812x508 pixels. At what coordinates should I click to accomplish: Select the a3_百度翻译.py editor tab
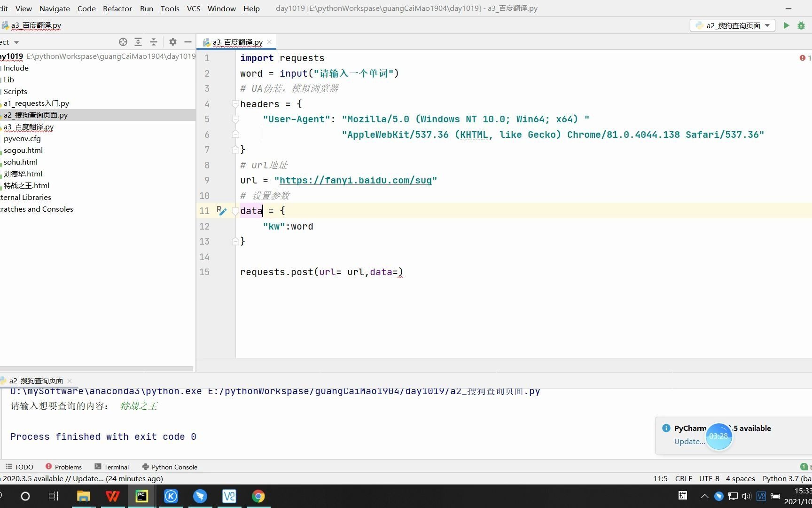click(237, 42)
